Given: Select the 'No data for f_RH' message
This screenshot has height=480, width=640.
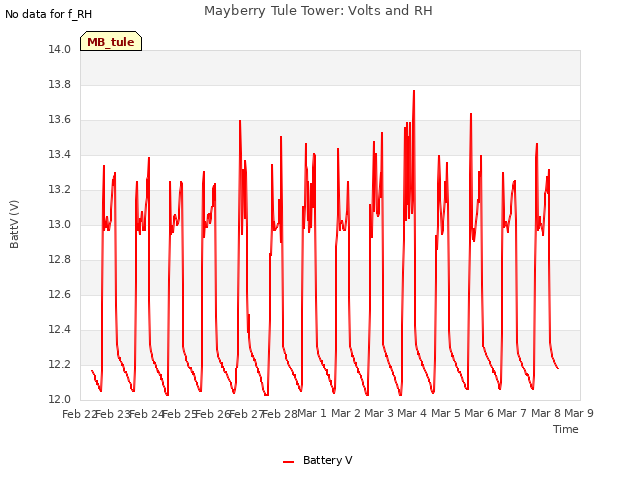Looking at the screenshot, I should tap(48, 14).
